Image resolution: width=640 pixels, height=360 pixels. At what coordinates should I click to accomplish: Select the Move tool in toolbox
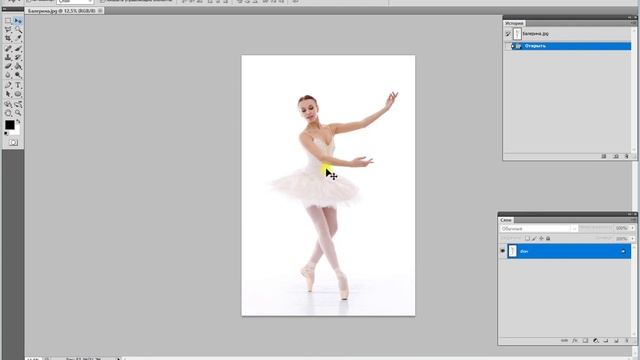click(18, 20)
